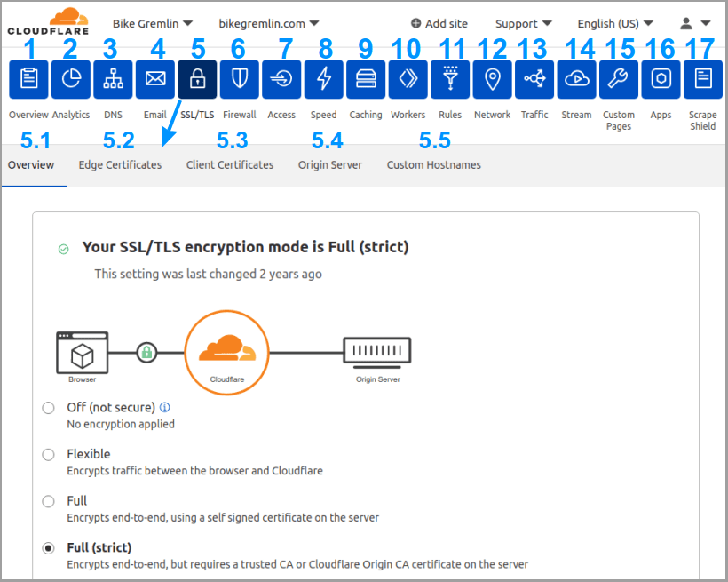Select the Full encryption radio button
This screenshot has height=582, width=728.
(x=48, y=501)
